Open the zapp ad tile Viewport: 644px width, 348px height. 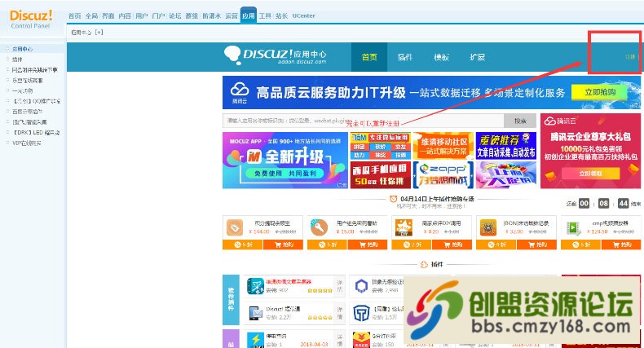point(443,175)
